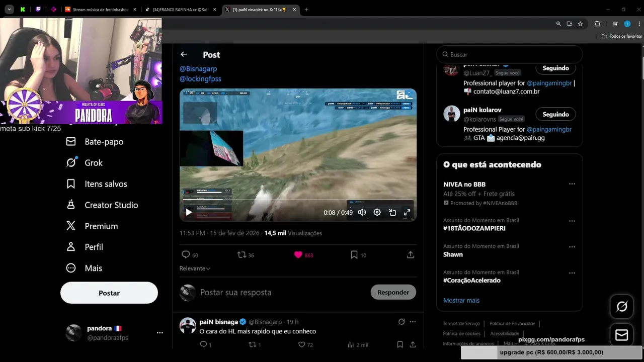Open video in picture-in-picture mode
This screenshot has width=644, height=362.
coord(392,212)
